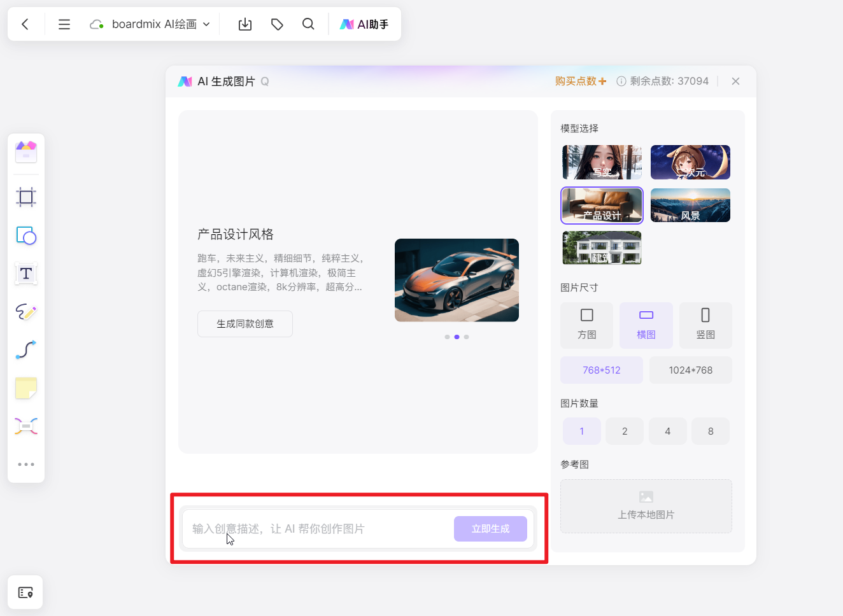
Task: Open the page map icon at bottom left
Action: 25,592
